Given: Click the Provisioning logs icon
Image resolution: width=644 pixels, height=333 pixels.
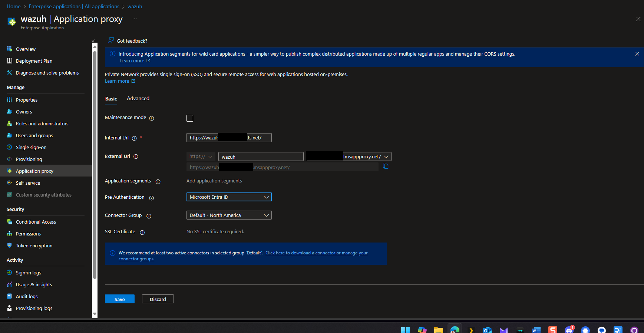Looking at the screenshot, I should click(x=9, y=308).
